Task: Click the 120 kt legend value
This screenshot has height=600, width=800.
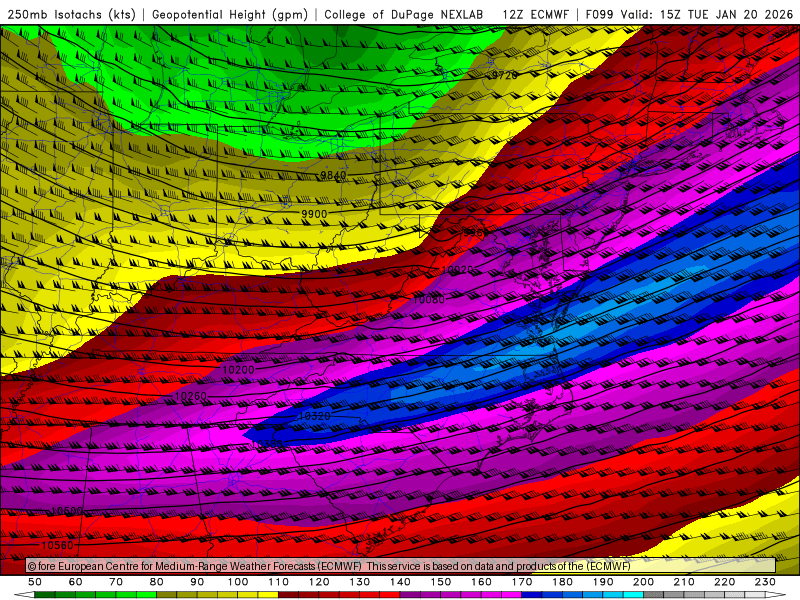Action: click(x=319, y=582)
